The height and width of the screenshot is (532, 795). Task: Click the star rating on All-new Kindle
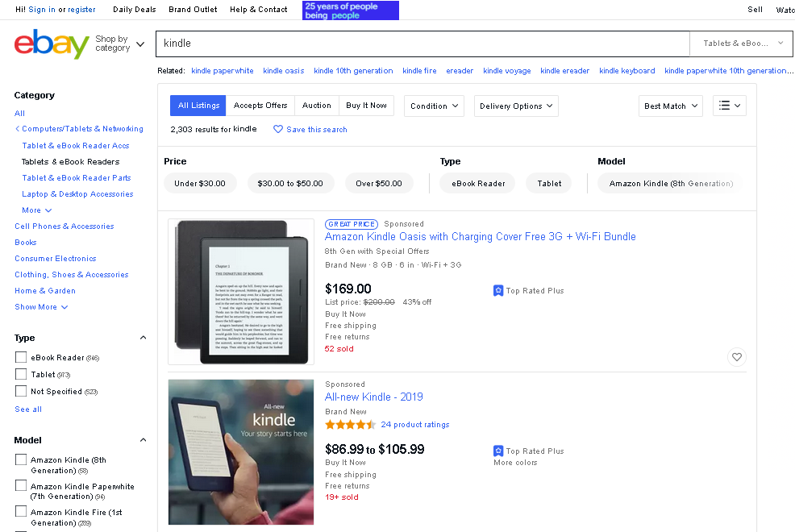(350, 425)
